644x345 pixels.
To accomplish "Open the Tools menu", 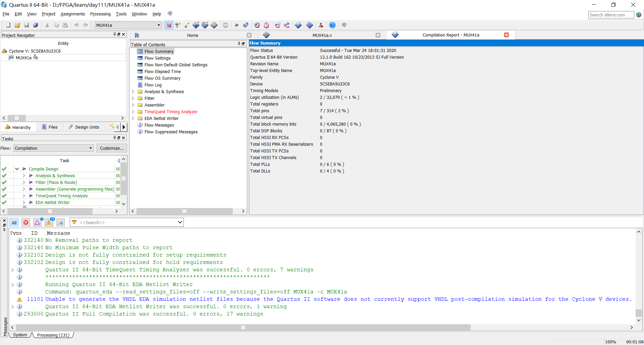I will (121, 14).
